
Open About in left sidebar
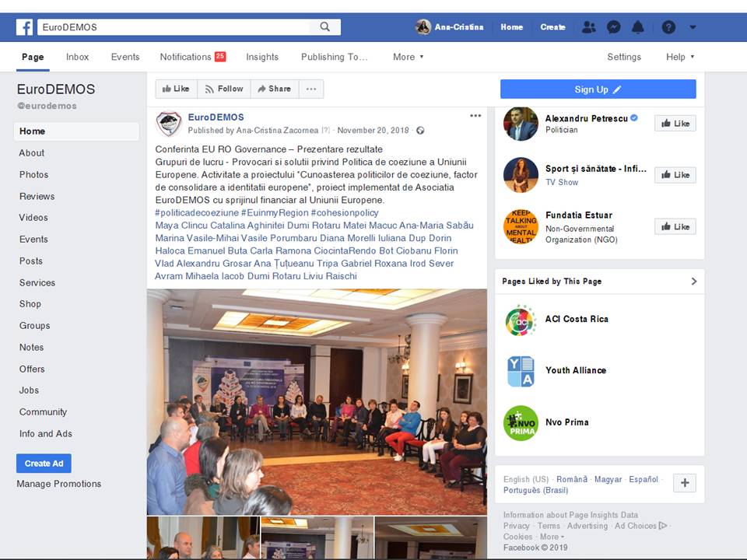point(32,153)
